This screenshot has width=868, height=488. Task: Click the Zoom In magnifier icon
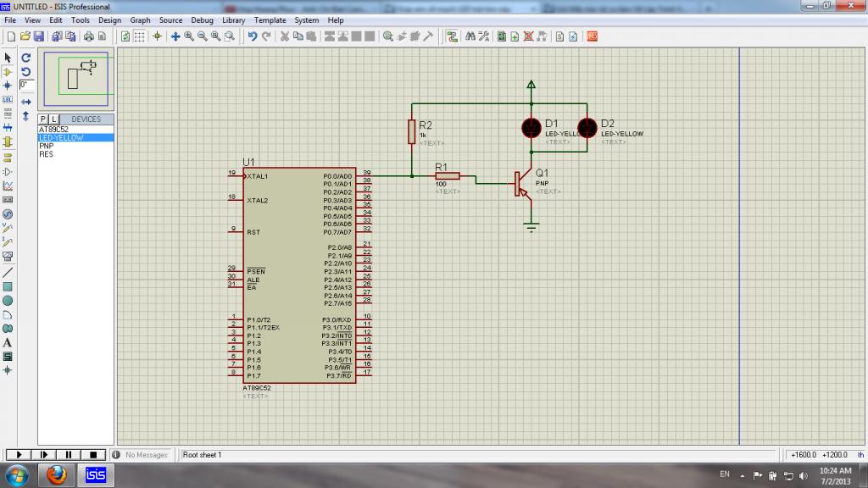point(189,36)
